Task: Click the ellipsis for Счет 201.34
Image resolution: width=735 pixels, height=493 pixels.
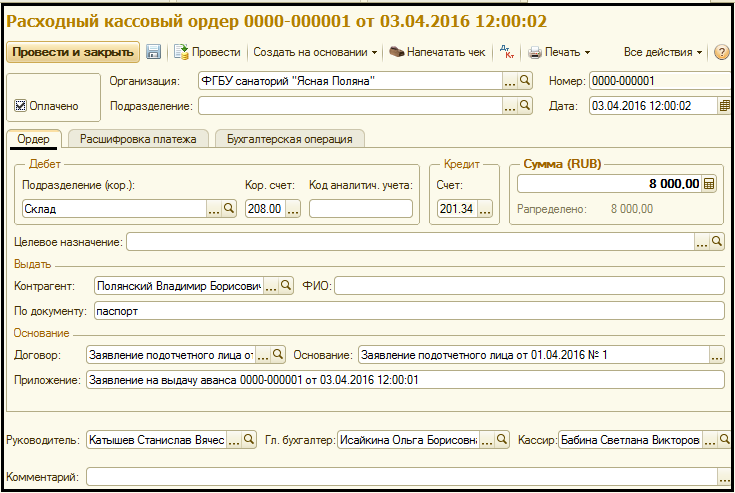Action: point(485,209)
